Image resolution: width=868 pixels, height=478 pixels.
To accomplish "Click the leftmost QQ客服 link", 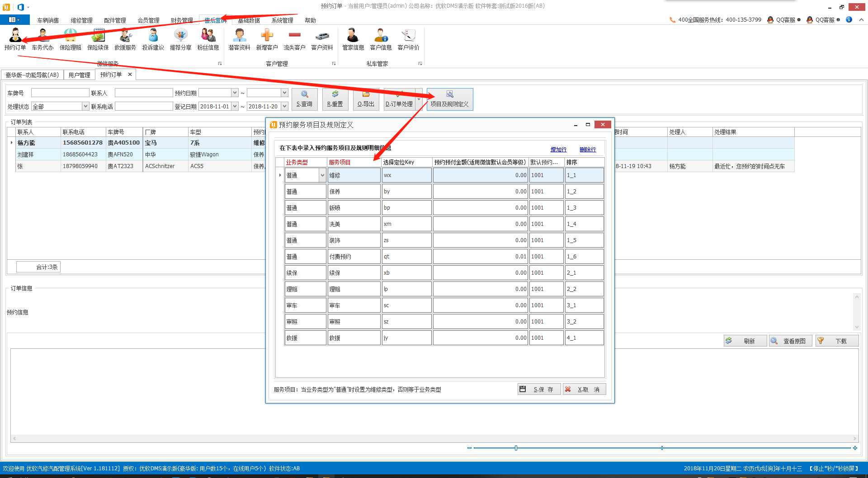I will tap(784, 20).
